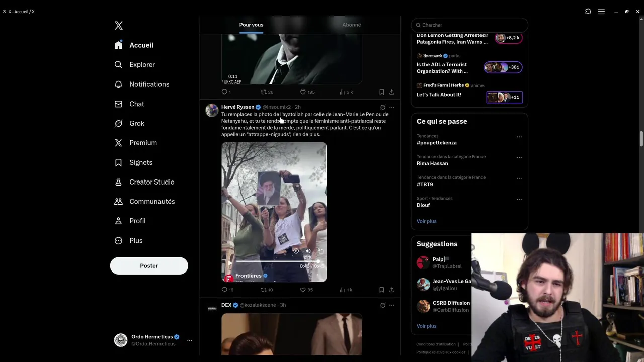The height and width of the screenshot is (362, 644).
Task: Open more options on DEX's post
Action: click(392, 305)
